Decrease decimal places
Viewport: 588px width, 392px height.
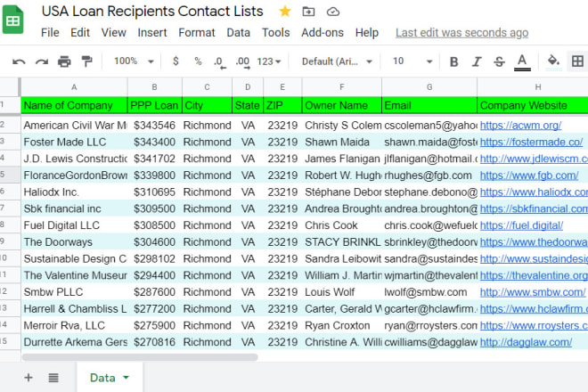click(219, 61)
